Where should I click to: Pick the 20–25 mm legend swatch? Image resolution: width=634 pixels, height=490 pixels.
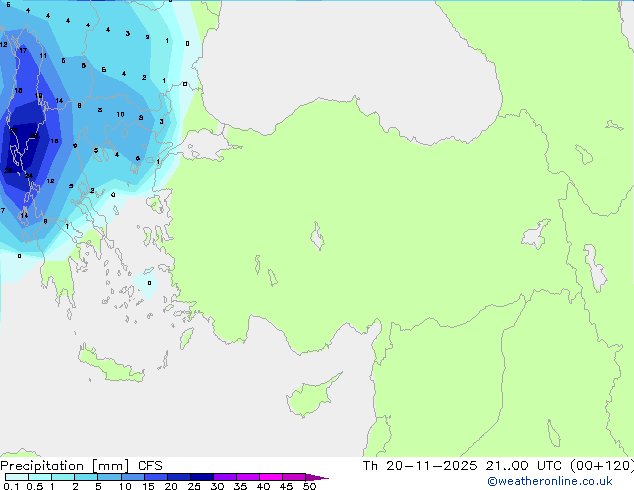click(178, 477)
